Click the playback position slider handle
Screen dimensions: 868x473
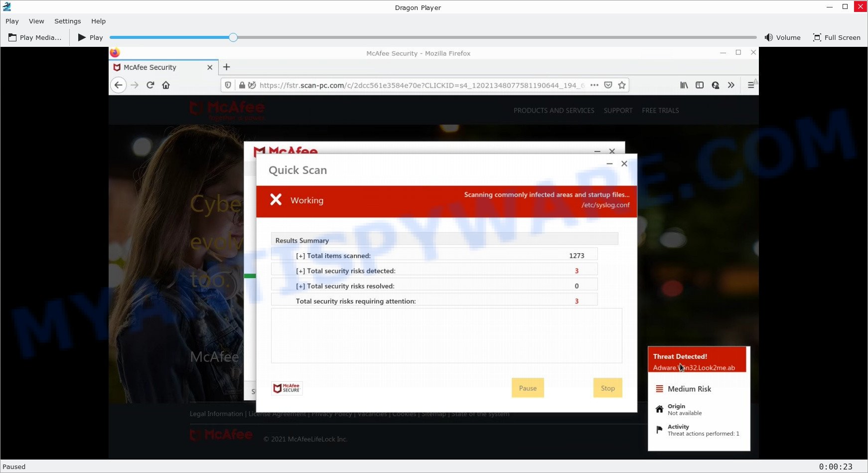click(x=233, y=37)
